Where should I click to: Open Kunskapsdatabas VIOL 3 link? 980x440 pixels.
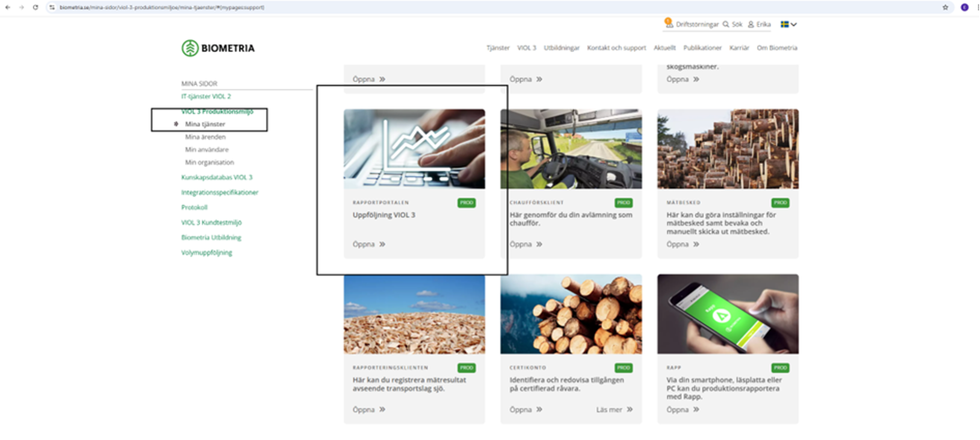[x=217, y=177]
